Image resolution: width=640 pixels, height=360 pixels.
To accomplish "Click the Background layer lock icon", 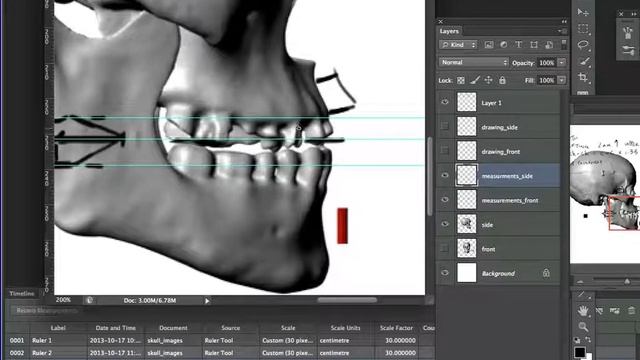I will [x=546, y=273].
